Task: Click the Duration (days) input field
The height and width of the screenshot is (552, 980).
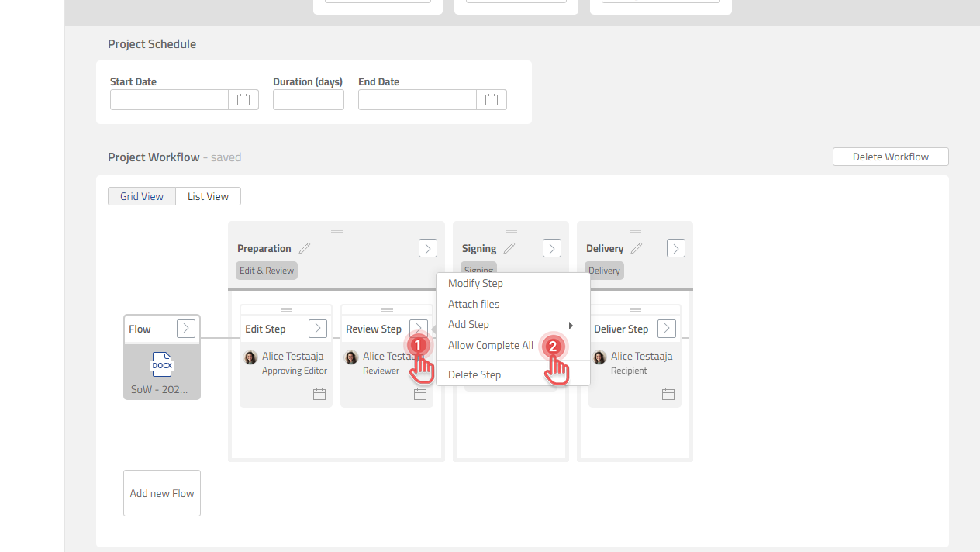Action: (x=309, y=100)
